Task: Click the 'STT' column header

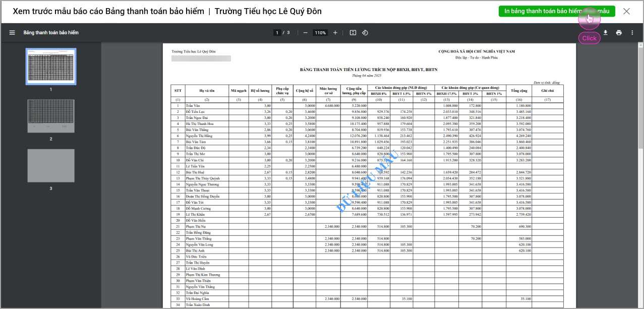Action: 178,91
